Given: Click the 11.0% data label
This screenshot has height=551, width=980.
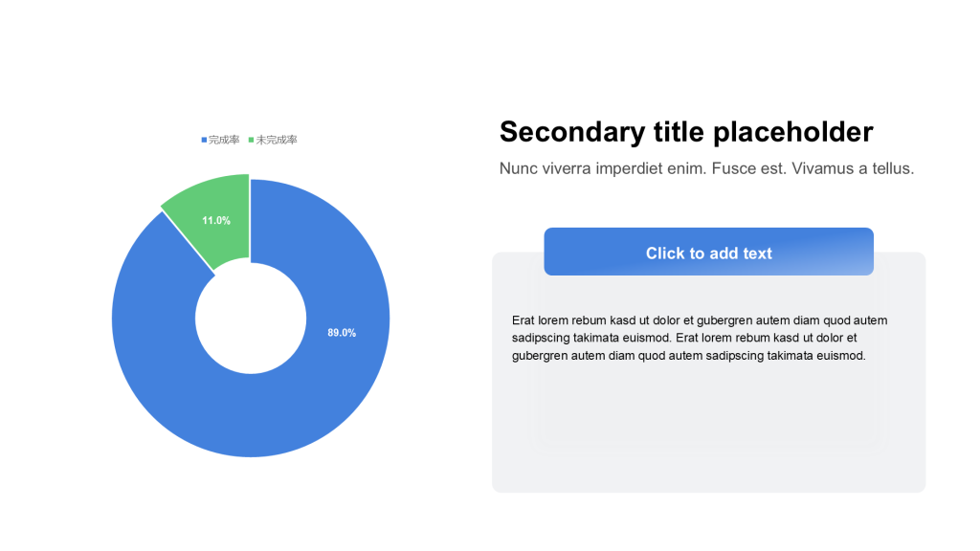Looking at the screenshot, I should [215, 221].
